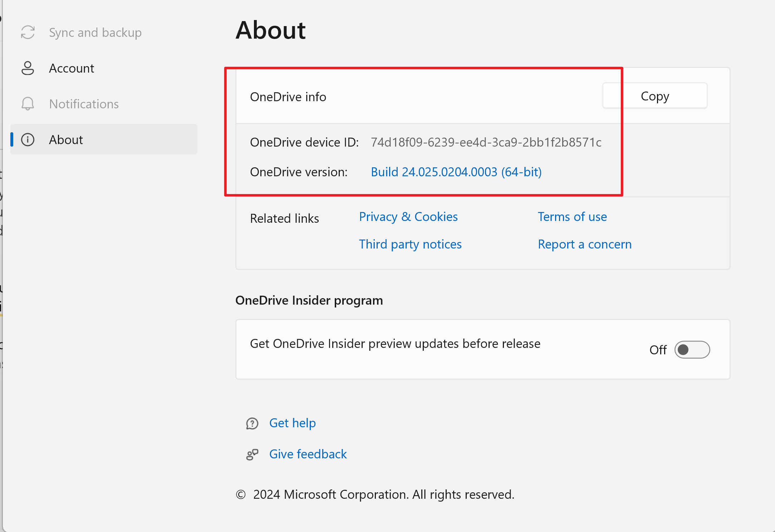Select the About section in sidebar
Screen dimensions: 775x532
point(104,139)
